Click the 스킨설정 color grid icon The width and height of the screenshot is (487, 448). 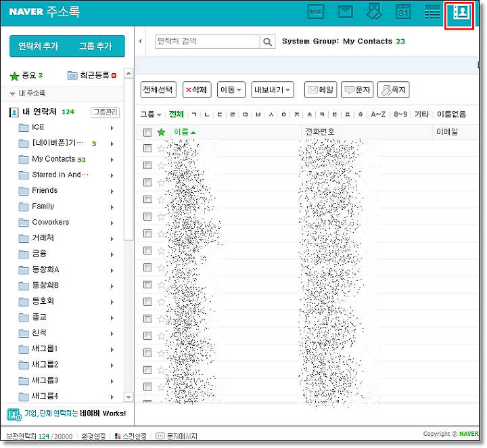click(x=118, y=436)
